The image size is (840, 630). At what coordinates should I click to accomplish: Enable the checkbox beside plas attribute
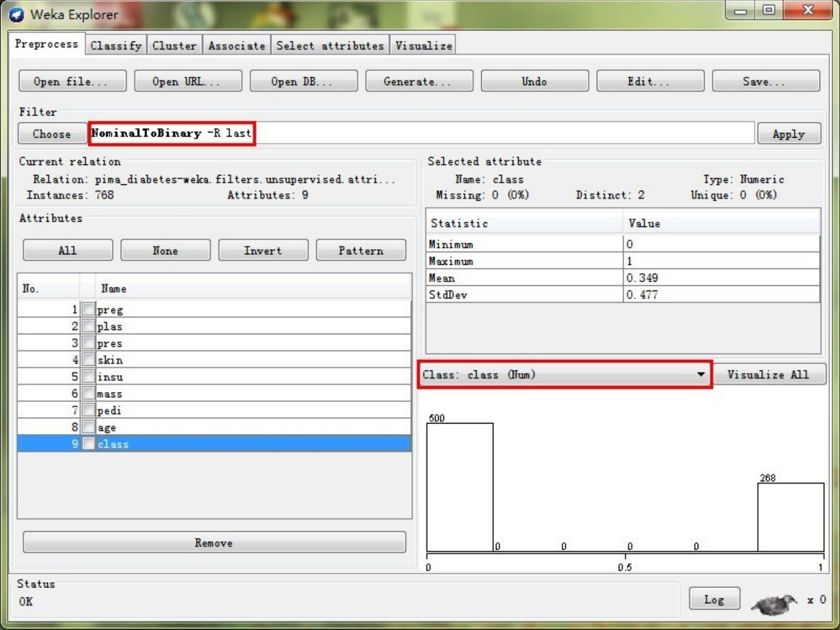(88, 326)
